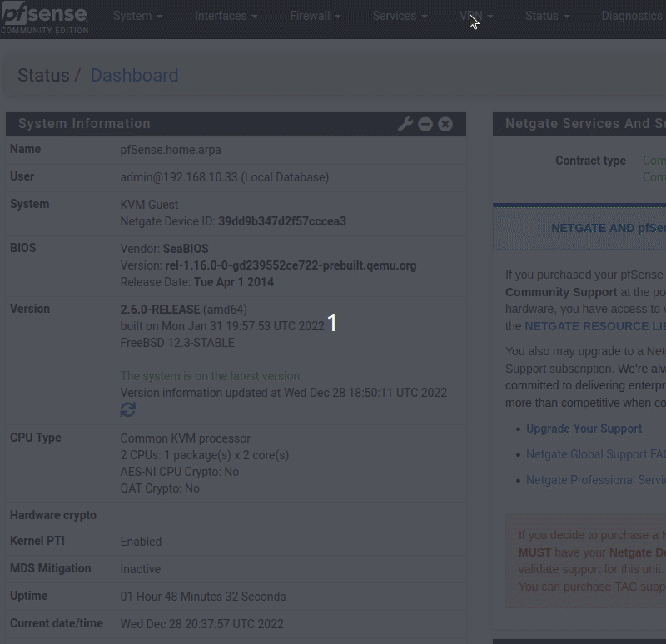Select the NETGATE AND pfSense tab heading
Image resolution: width=666 pixels, height=644 pixels.
(608, 228)
